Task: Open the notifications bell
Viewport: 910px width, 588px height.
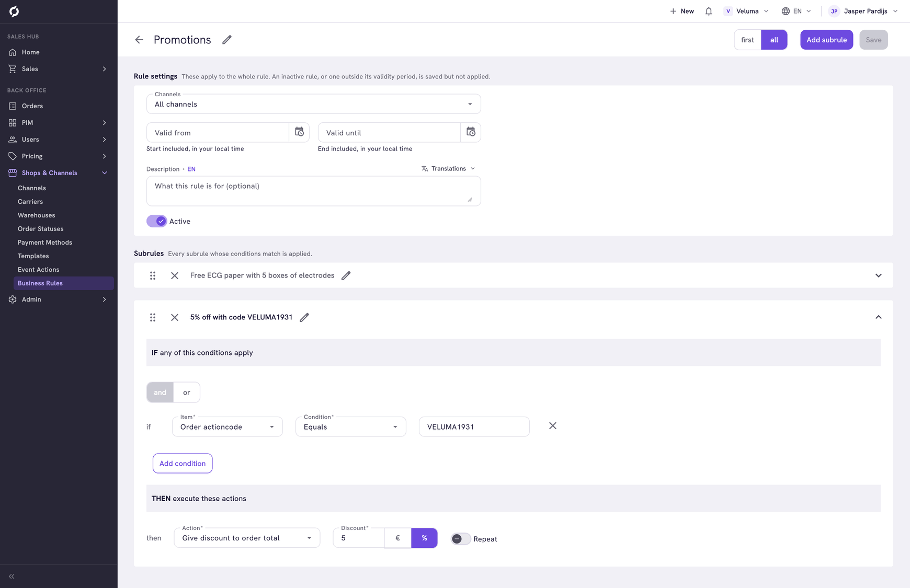Action: [x=709, y=11]
